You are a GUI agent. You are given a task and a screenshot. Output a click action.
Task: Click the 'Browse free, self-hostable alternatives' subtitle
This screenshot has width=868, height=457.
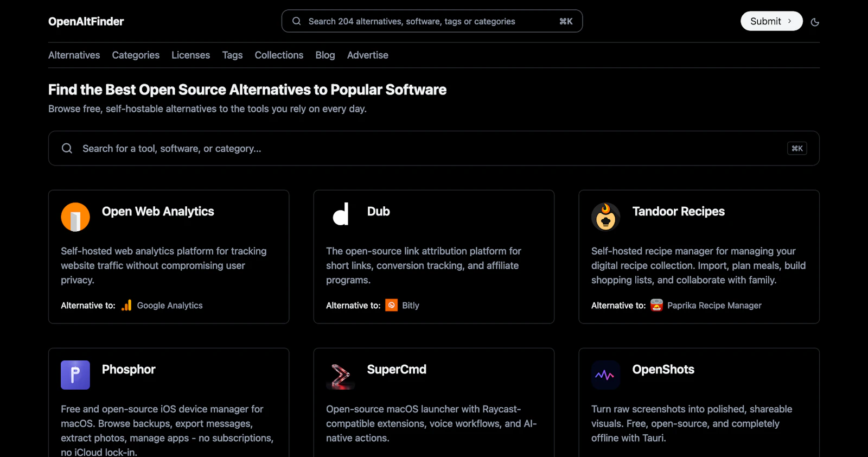207,109
